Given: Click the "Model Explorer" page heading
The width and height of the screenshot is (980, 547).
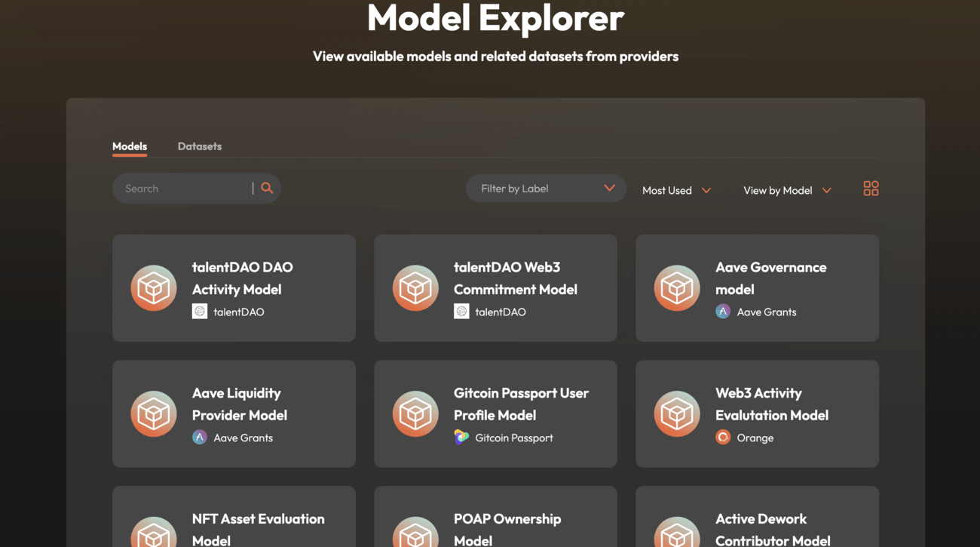Looking at the screenshot, I should [x=495, y=17].
